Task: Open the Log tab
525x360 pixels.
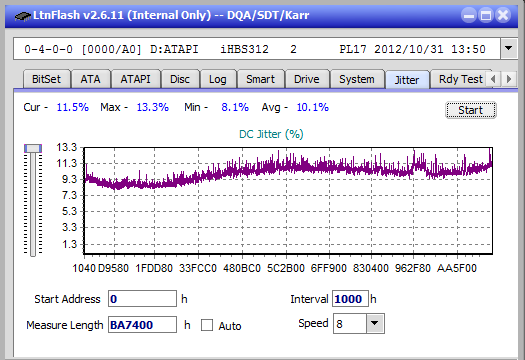Action: [x=218, y=79]
